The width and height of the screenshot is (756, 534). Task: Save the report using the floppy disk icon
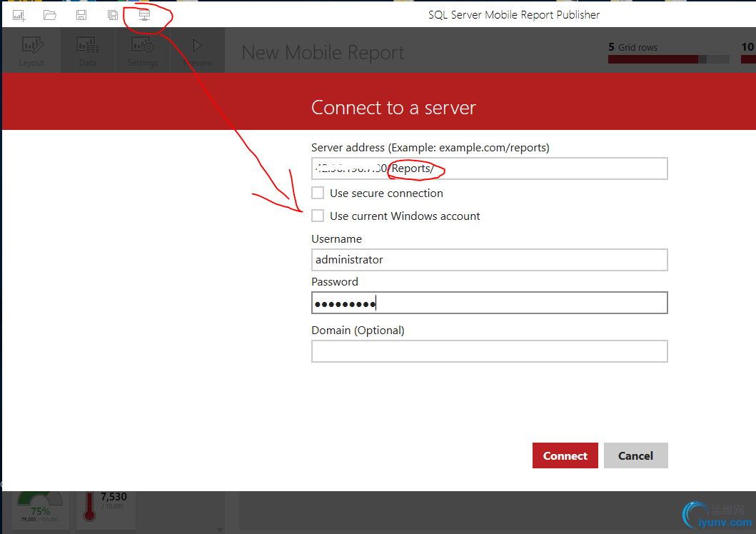81,16
